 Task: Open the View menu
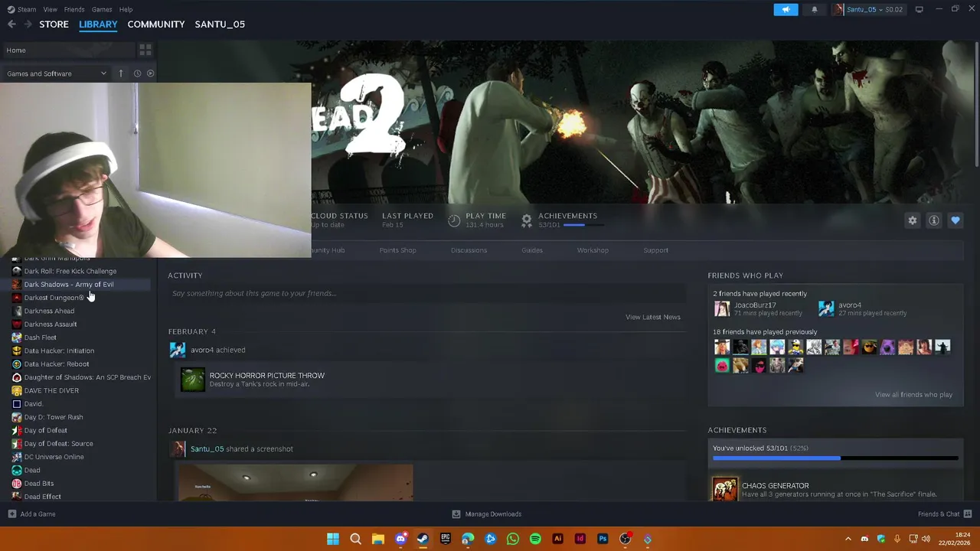click(50, 9)
